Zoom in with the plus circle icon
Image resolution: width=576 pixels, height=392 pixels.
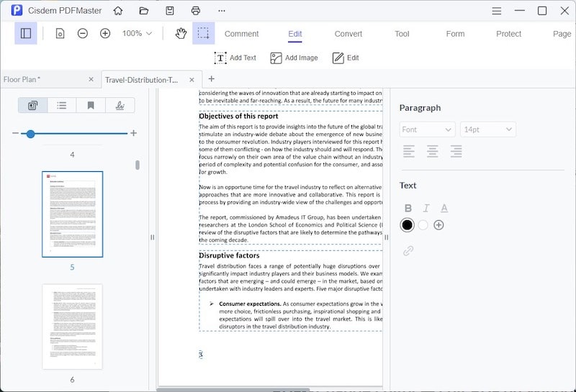click(x=105, y=33)
